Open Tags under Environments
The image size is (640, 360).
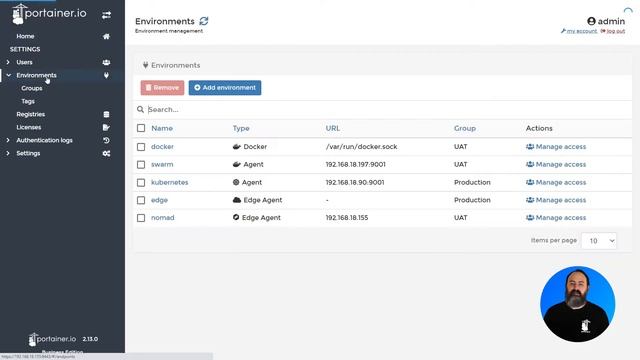28,101
